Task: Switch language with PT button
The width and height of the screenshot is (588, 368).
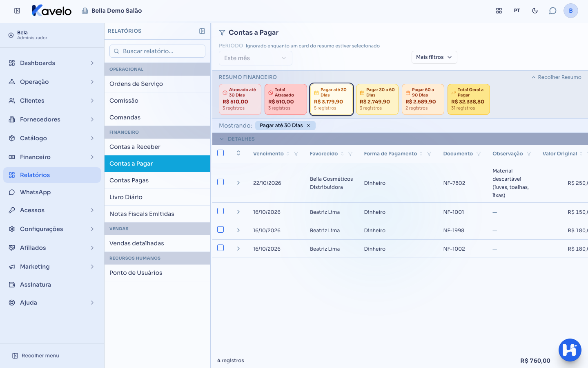Action: click(517, 11)
